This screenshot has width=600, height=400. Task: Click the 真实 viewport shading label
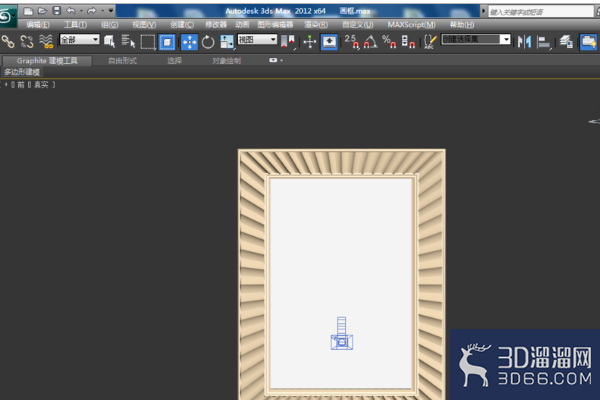tap(41, 85)
